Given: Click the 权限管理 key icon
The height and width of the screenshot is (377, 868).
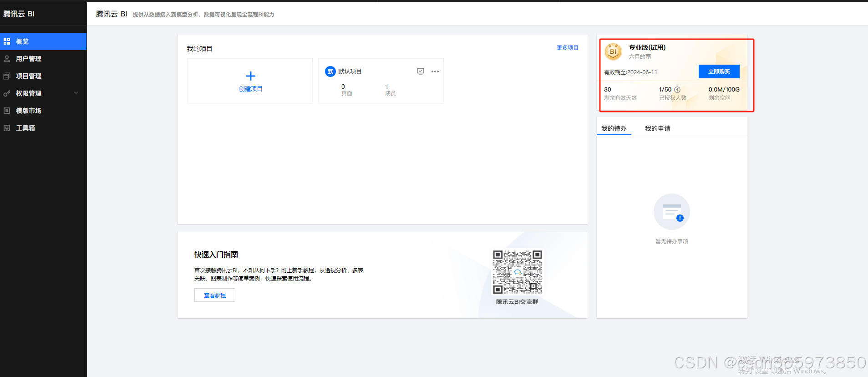Looking at the screenshot, I should 7,93.
